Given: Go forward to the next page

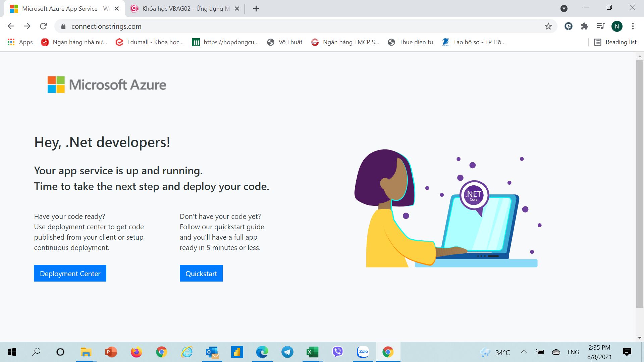Looking at the screenshot, I should [x=27, y=26].
